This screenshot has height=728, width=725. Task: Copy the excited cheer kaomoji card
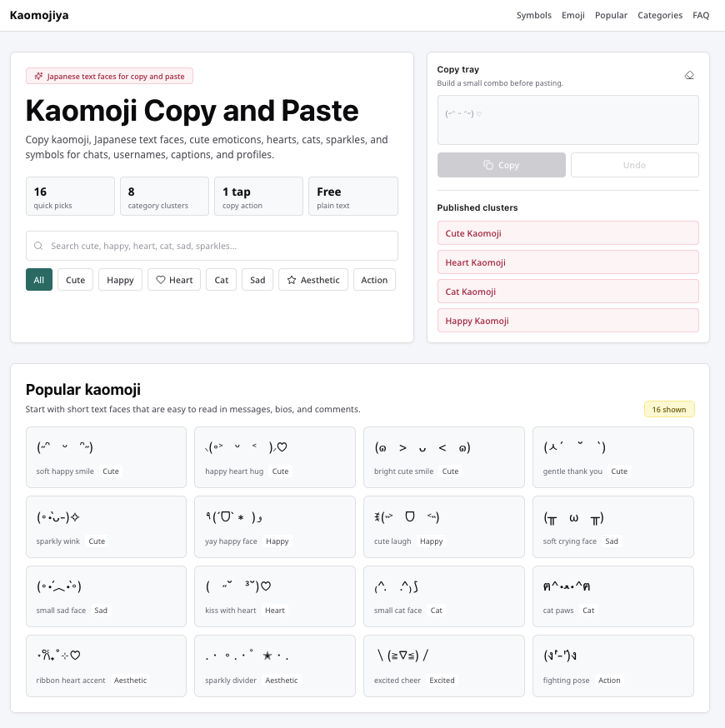click(x=443, y=666)
